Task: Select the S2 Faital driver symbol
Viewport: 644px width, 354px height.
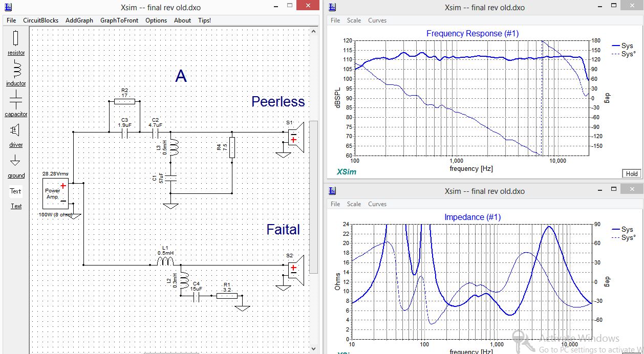Action: click(x=296, y=270)
